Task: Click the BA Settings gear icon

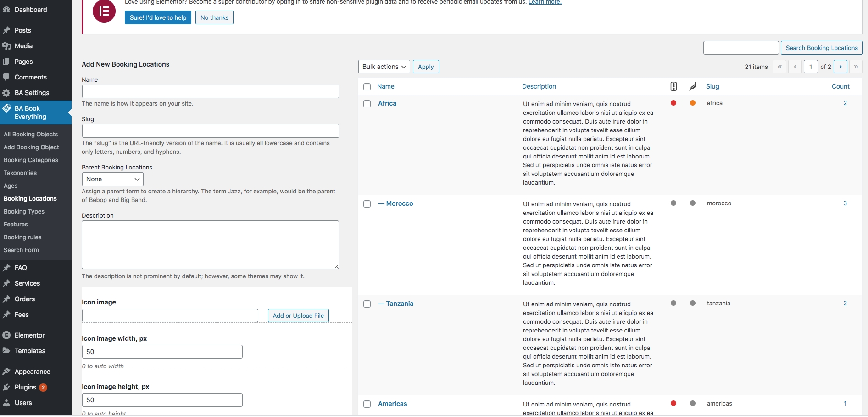Action: coord(6,93)
